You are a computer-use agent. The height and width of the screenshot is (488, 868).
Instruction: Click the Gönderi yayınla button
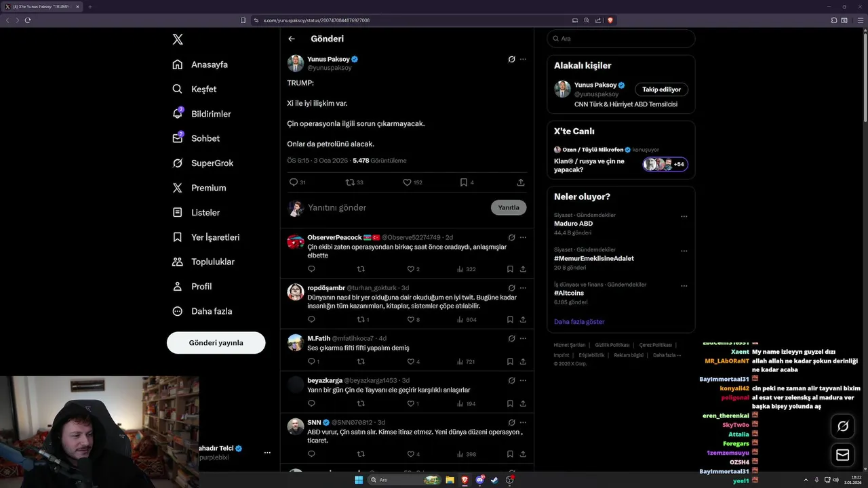point(216,343)
